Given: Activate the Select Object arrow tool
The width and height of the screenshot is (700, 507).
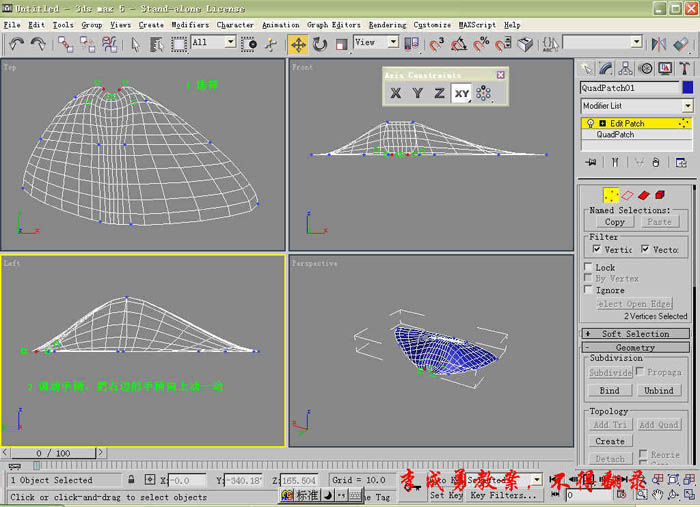Looking at the screenshot, I should click(x=135, y=44).
